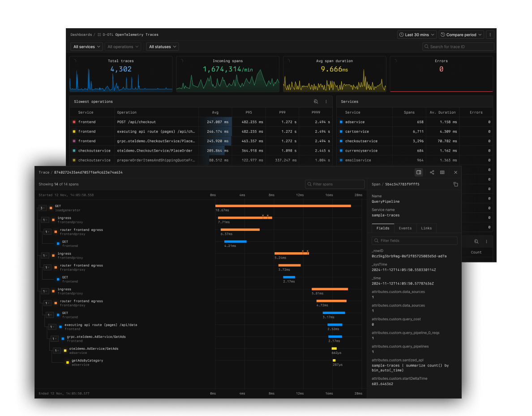Switch to the Events tab in span details
The image size is (532, 416).
click(405, 228)
